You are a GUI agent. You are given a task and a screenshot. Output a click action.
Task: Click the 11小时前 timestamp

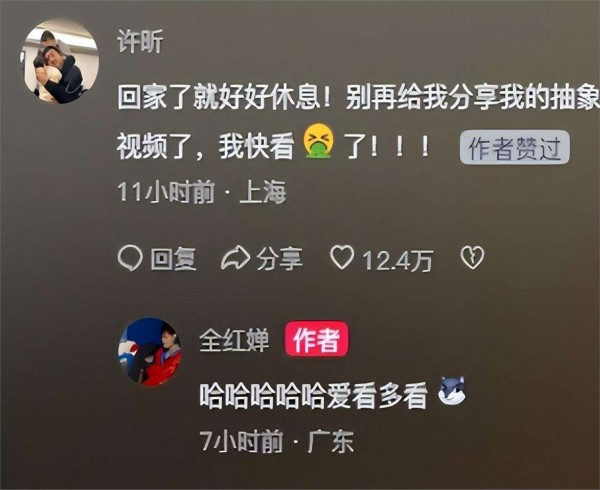tap(166, 192)
